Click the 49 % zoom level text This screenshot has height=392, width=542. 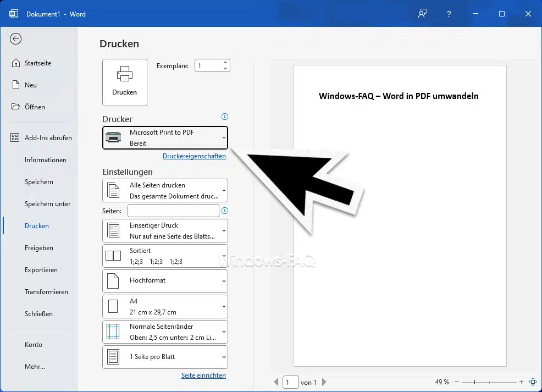[x=442, y=382]
